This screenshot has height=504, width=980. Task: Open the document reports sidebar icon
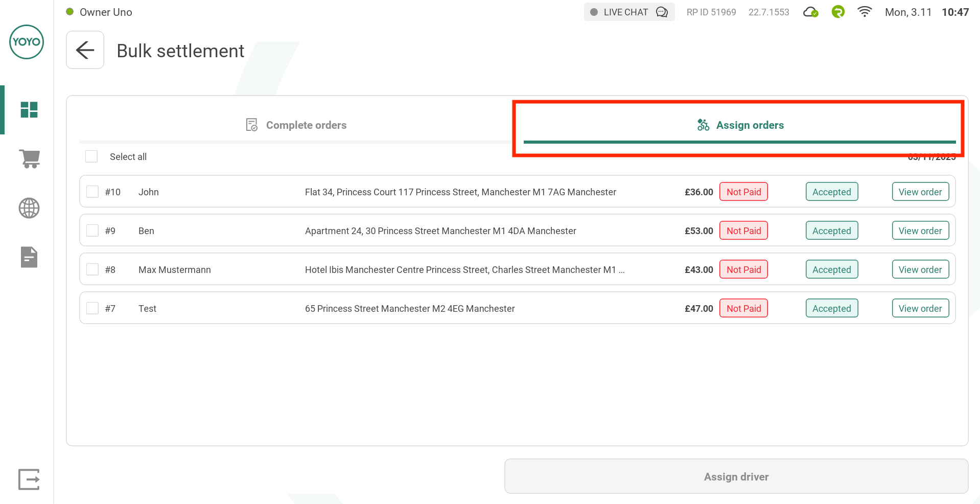coord(29,257)
